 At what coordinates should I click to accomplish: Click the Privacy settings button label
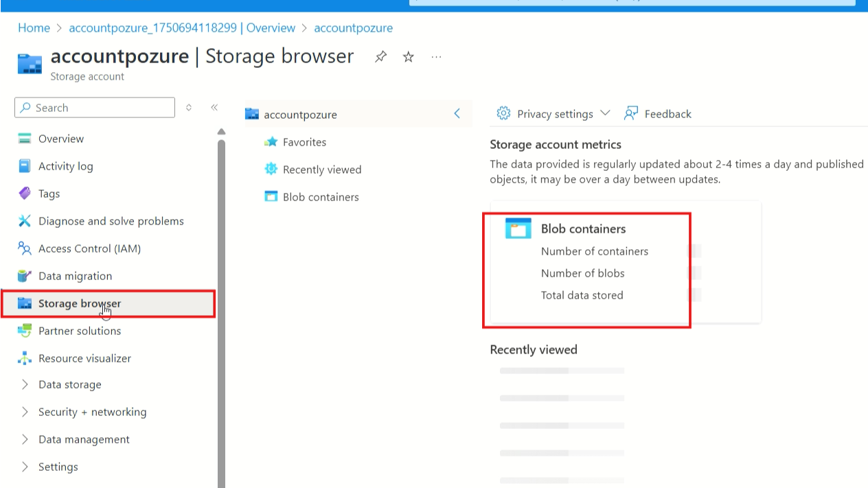[555, 114]
